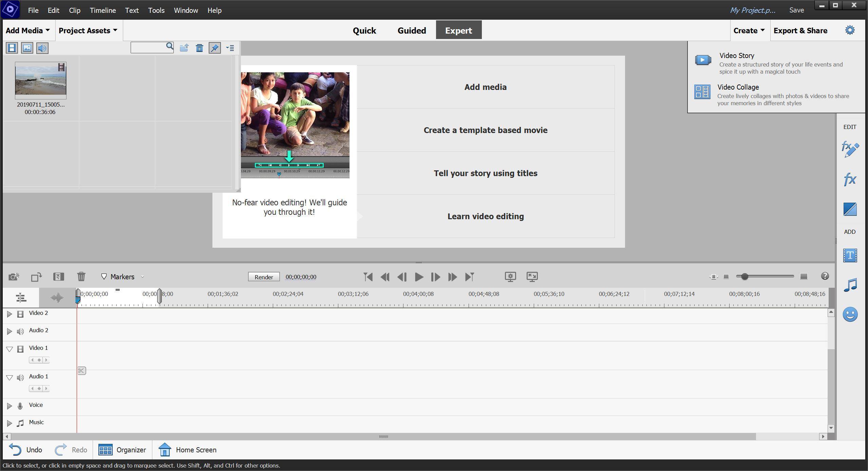Image resolution: width=868 pixels, height=471 pixels.
Task: Expand the Video 2 track
Action: click(10, 314)
